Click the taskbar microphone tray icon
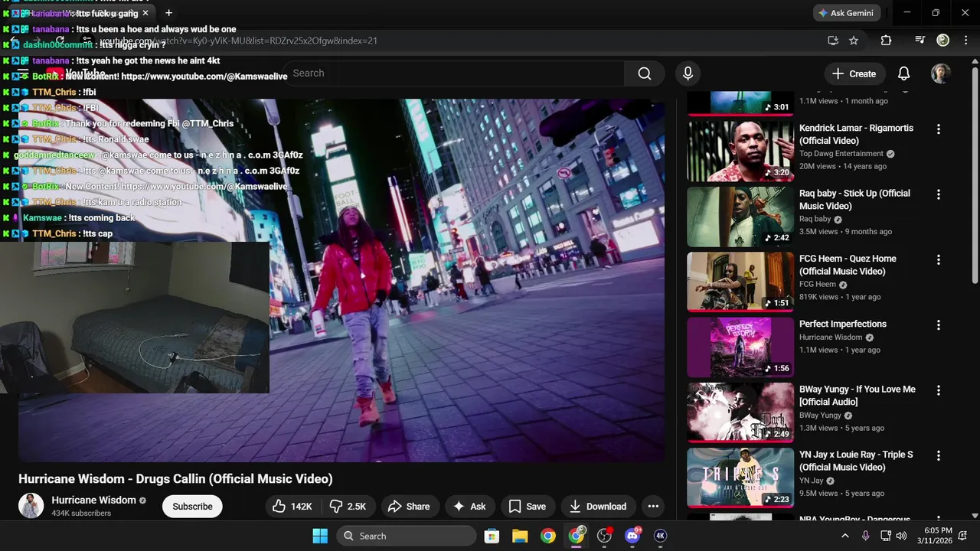Image resolution: width=980 pixels, height=551 pixels. tap(865, 536)
